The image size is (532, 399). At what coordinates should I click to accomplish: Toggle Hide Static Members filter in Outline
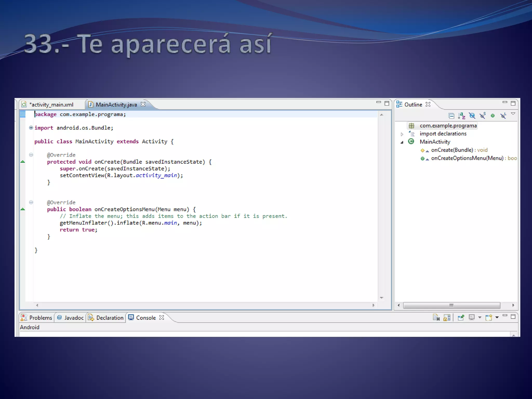[482, 116]
